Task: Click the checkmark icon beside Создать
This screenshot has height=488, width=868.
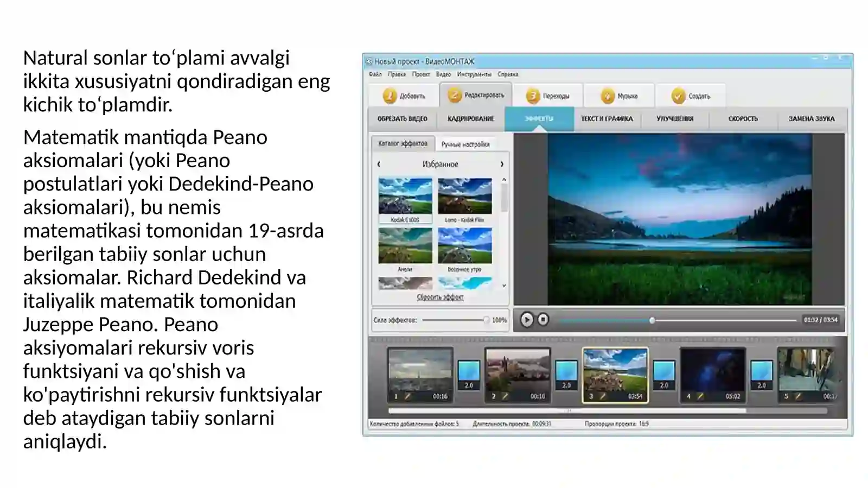Action: [x=678, y=96]
